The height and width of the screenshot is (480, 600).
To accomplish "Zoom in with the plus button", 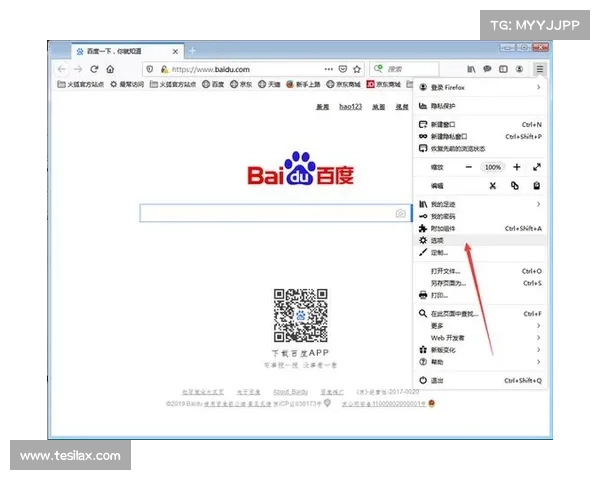I will click(517, 167).
